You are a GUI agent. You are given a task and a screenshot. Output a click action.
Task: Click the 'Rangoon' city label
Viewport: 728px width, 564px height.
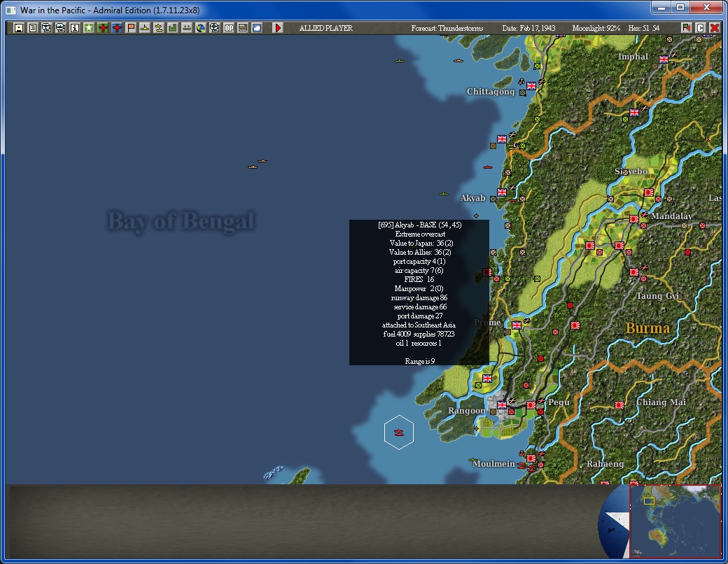click(467, 410)
